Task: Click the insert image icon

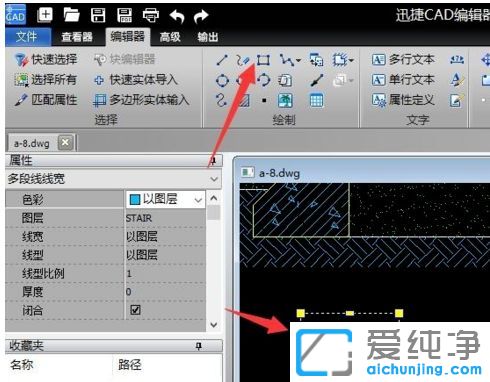Action: [x=285, y=100]
